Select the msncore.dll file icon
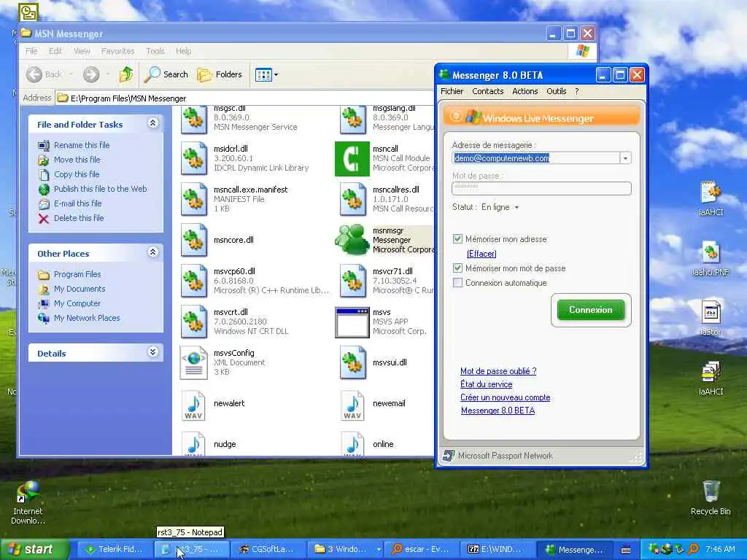747x560 pixels. [x=194, y=240]
